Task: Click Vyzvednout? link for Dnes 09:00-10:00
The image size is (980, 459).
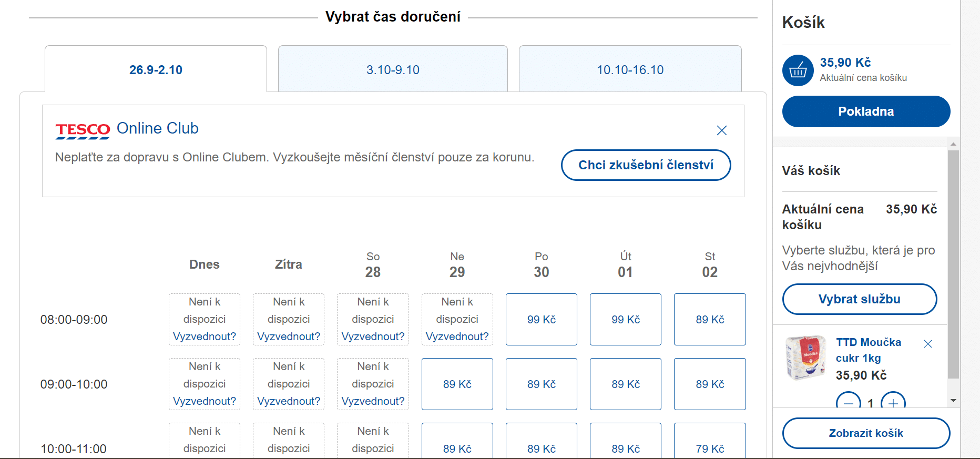Action: (x=205, y=401)
